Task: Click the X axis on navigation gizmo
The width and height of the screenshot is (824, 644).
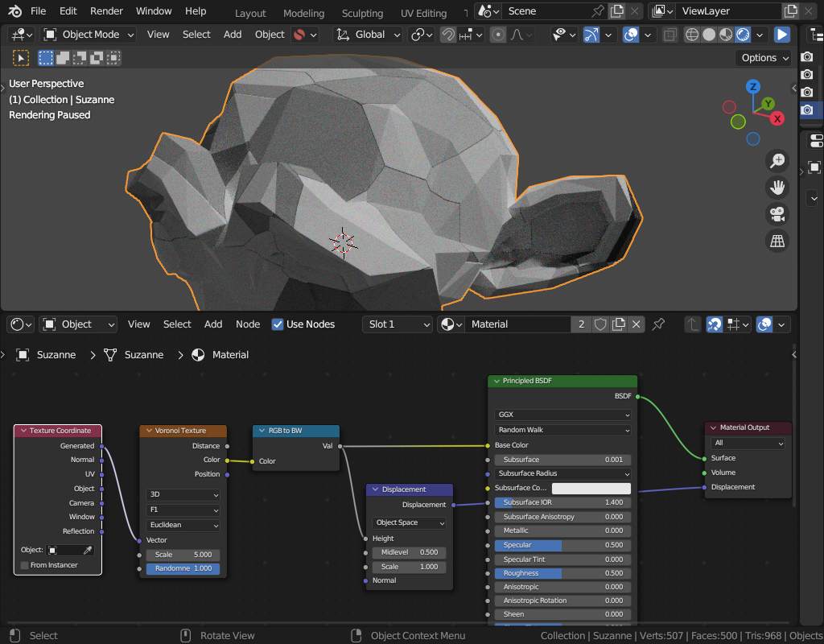Action: (x=777, y=119)
